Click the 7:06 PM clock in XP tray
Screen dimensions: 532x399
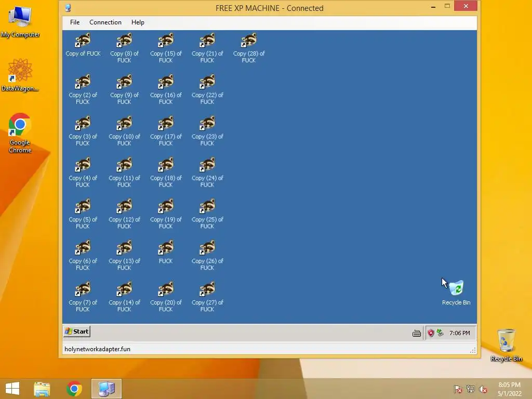click(x=460, y=333)
